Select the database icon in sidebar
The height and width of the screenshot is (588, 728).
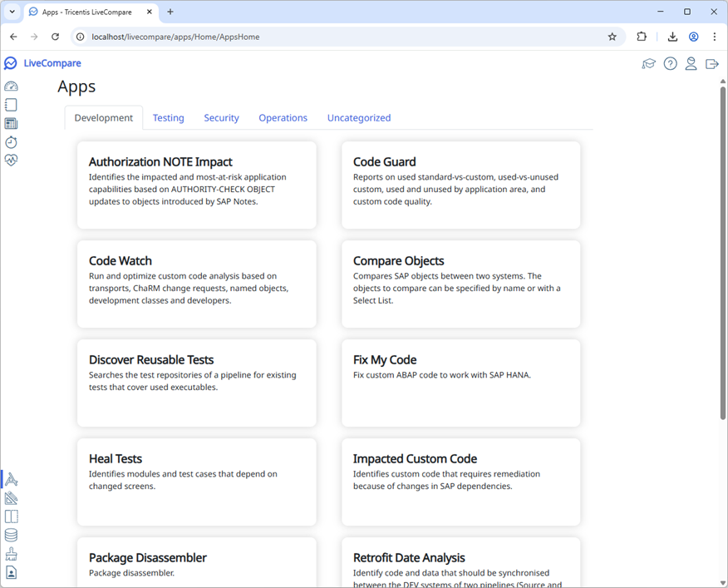11,536
